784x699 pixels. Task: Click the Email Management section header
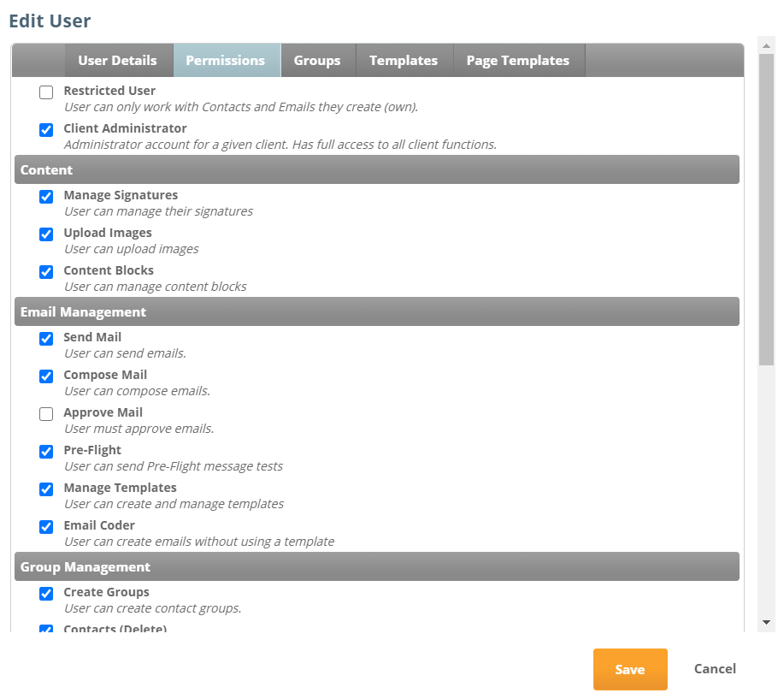point(377,311)
